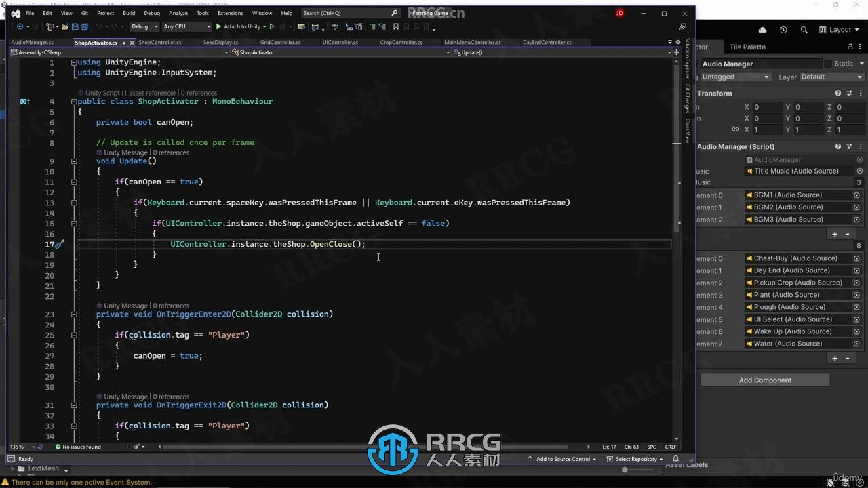The height and width of the screenshot is (488, 868).
Task: Open the Extensions menu
Action: point(230,13)
